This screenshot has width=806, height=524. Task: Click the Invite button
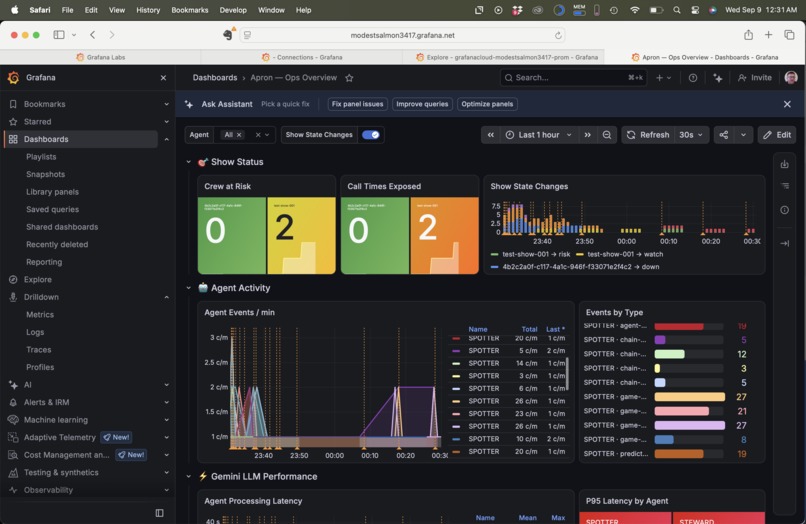pyautogui.click(x=755, y=78)
